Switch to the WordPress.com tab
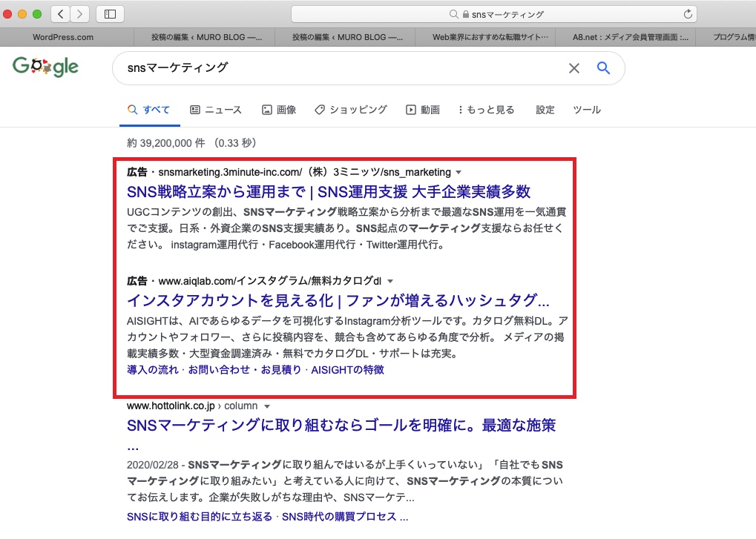This screenshot has height=539, width=756. [63, 37]
